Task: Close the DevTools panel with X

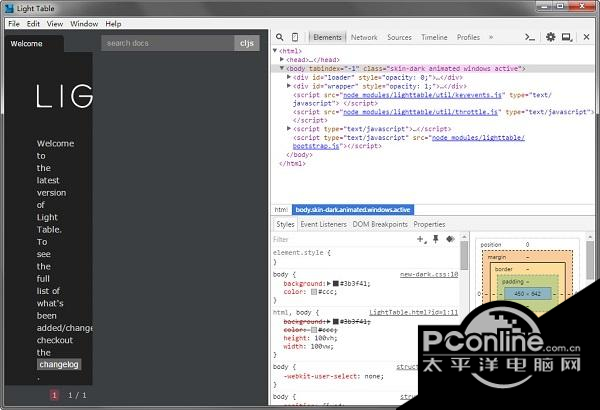Action: pyautogui.click(x=586, y=37)
